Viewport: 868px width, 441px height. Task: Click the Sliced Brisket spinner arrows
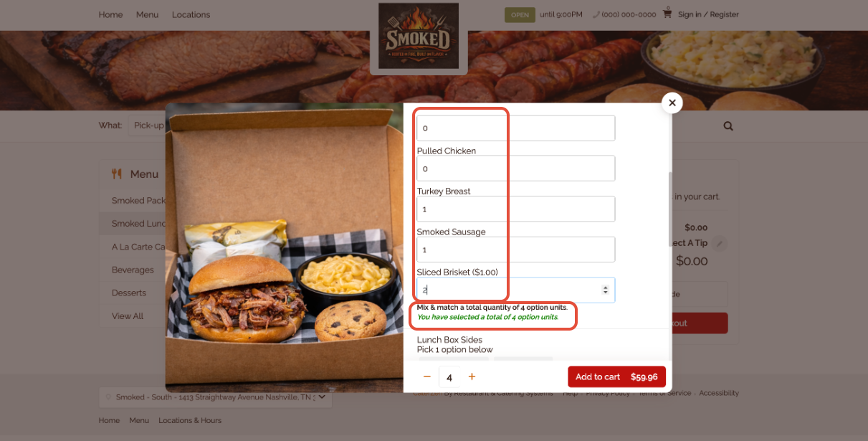605,290
